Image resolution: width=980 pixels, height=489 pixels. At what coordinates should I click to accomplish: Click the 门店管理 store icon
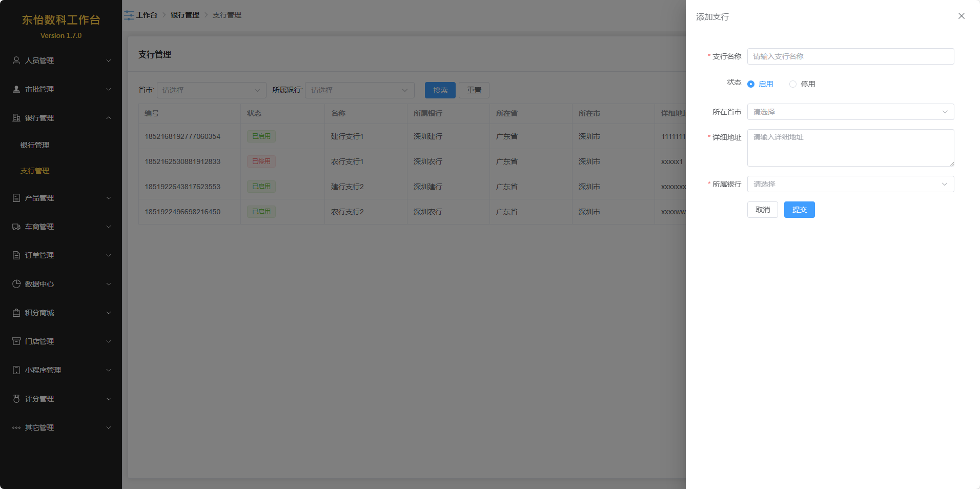(16, 341)
